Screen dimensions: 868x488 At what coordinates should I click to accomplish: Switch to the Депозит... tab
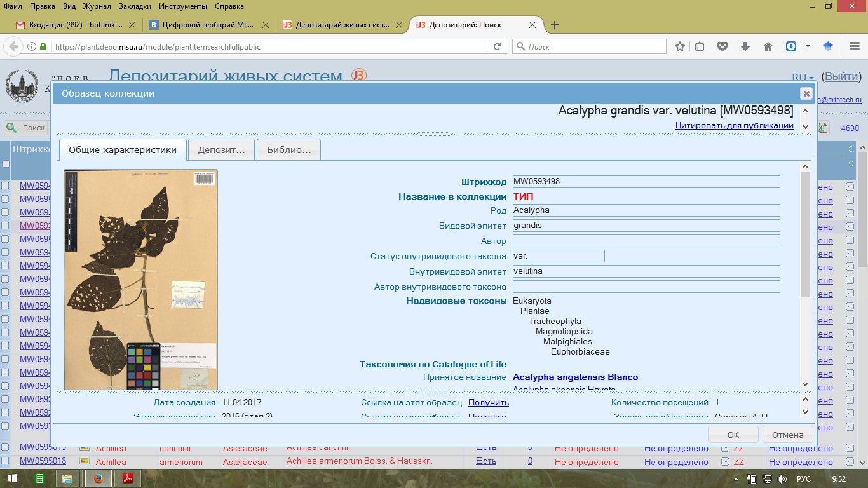click(x=221, y=150)
